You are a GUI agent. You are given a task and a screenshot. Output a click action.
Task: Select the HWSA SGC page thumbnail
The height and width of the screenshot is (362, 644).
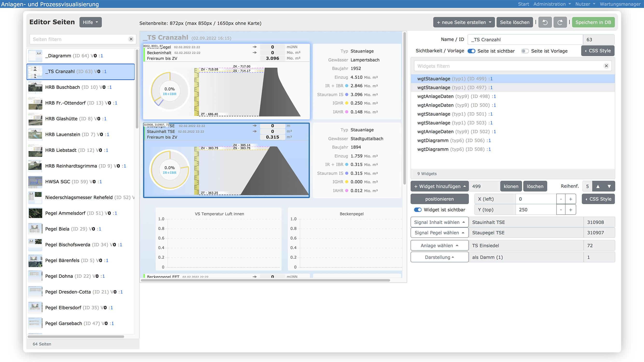[35, 182]
